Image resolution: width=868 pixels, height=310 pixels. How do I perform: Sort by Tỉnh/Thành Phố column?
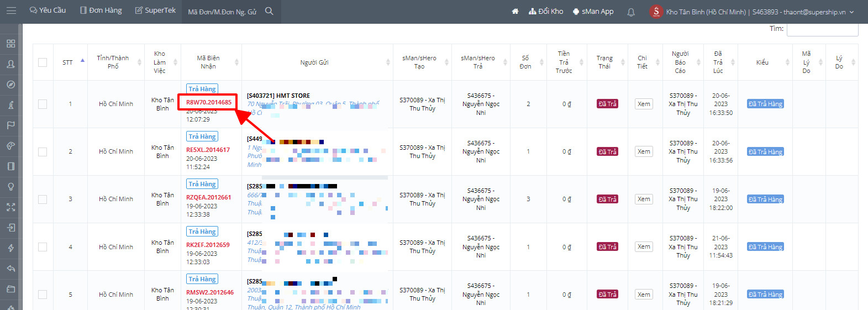pos(140,62)
